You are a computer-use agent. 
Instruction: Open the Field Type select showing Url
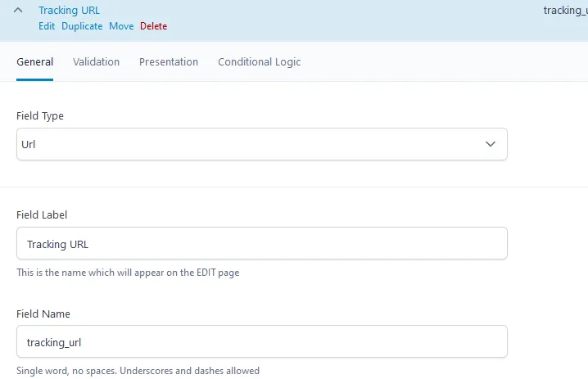246,144
